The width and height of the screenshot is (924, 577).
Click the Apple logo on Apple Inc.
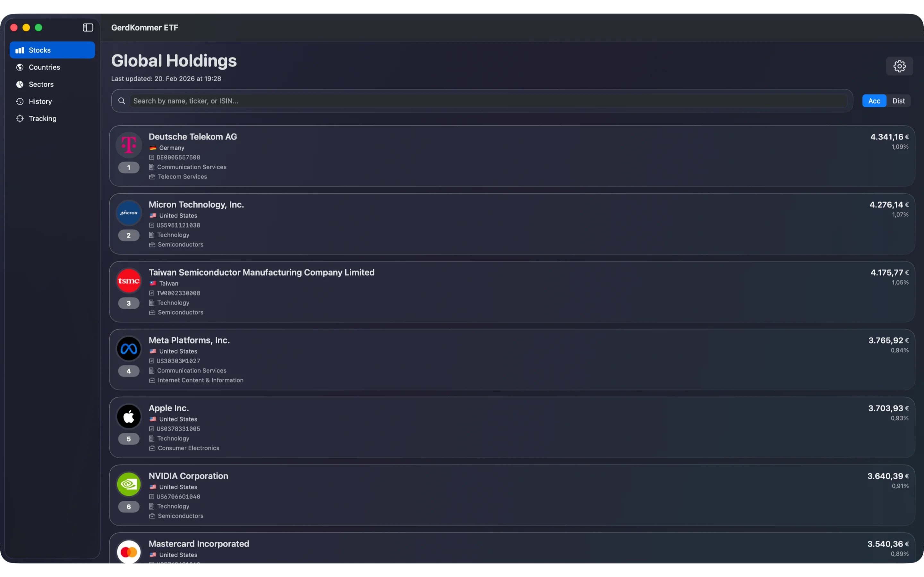[x=128, y=416]
